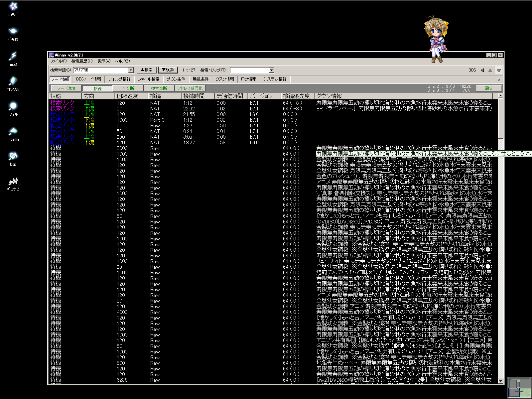Select the row with 回線速度 6238
The image size is (532, 399).
(271, 380)
